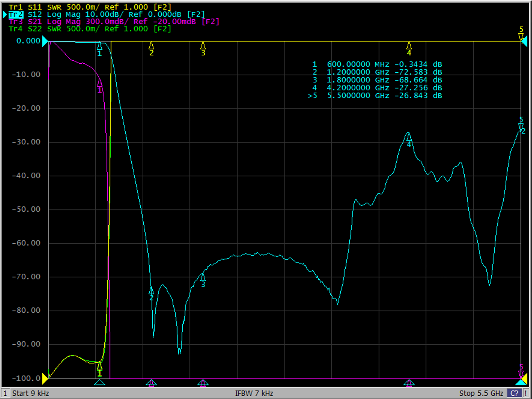Image resolution: width=532 pixels, height=399 pixels.
Task: Select marker 2 triangle on cyan S12 trace
Action: (x=151, y=291)
